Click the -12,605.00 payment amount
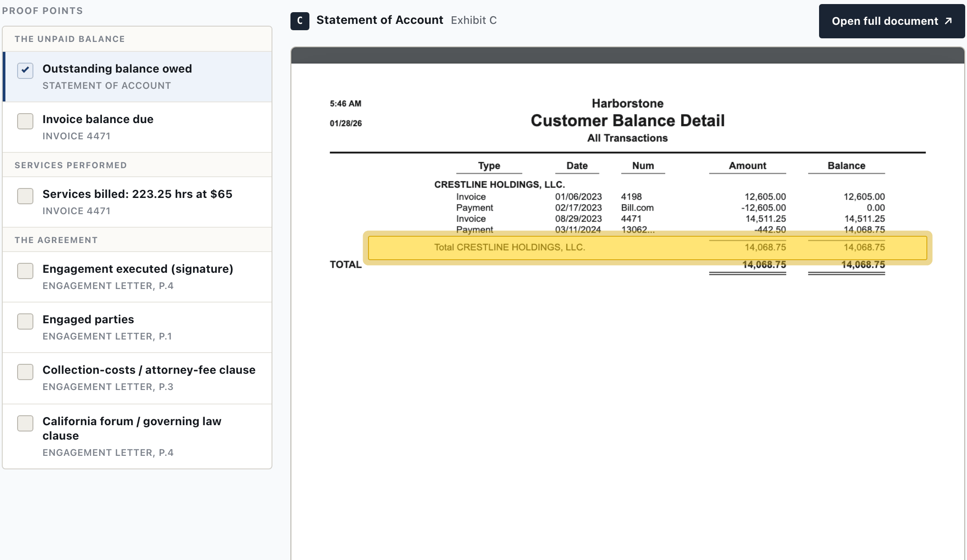Screen dimensions: 967x560 [x=763, y=208]
